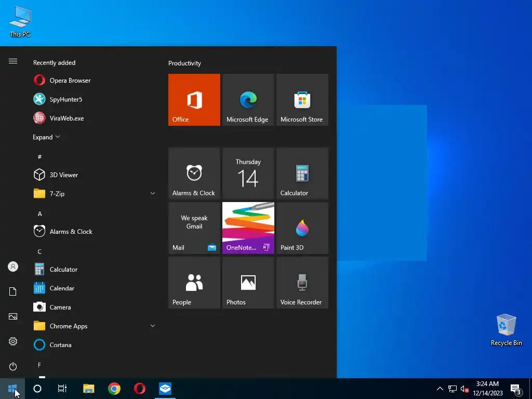Open Cortana search circle in taskbar
The width and height of the screenshot is (532, 399).
click(37, 389)
